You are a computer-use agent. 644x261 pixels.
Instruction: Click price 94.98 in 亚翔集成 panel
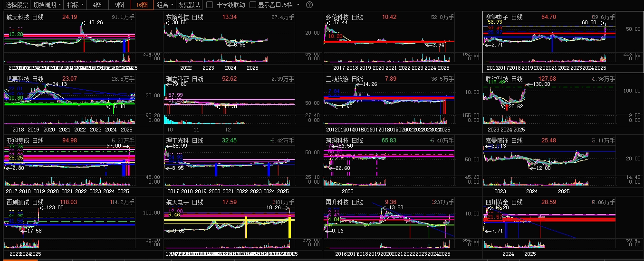(x=69, y=140)
